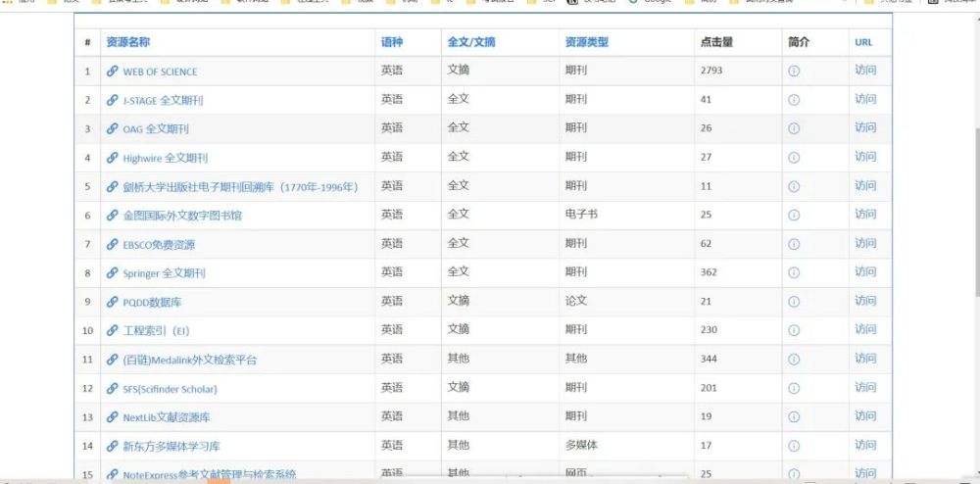The width and height of the screenshot is (980, 484).
Task: Click the info icon for WEB OF SCIENCE
Action: [794, 72]
